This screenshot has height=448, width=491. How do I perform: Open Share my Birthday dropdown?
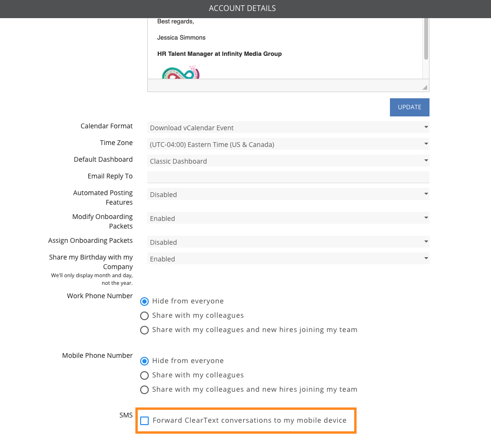(x=288, y=258)
